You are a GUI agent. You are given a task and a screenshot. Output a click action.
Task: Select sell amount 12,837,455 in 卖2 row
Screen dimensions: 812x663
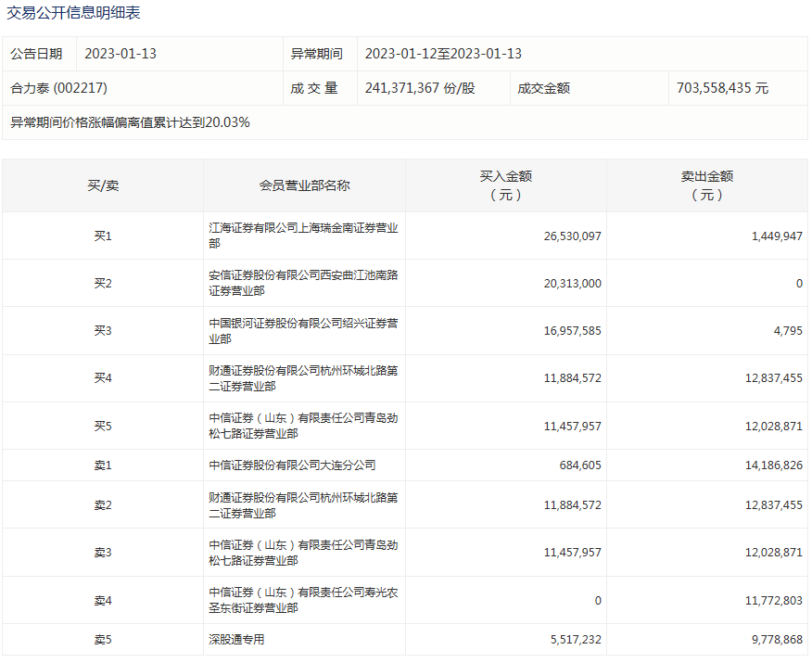[774, 505]
